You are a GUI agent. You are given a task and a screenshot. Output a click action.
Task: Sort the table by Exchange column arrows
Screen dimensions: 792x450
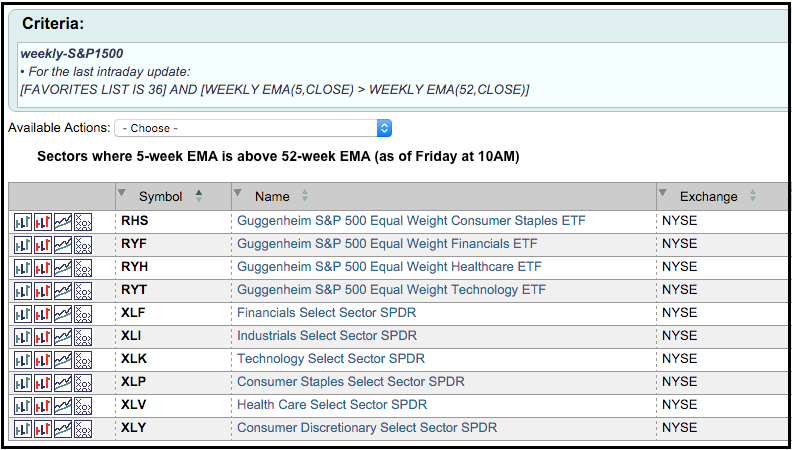point(753,196)
